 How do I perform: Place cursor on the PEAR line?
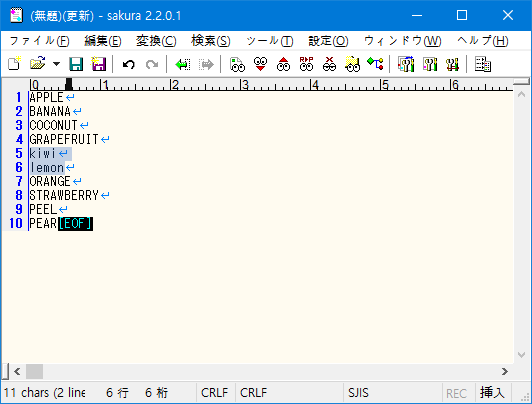(43, 223)
